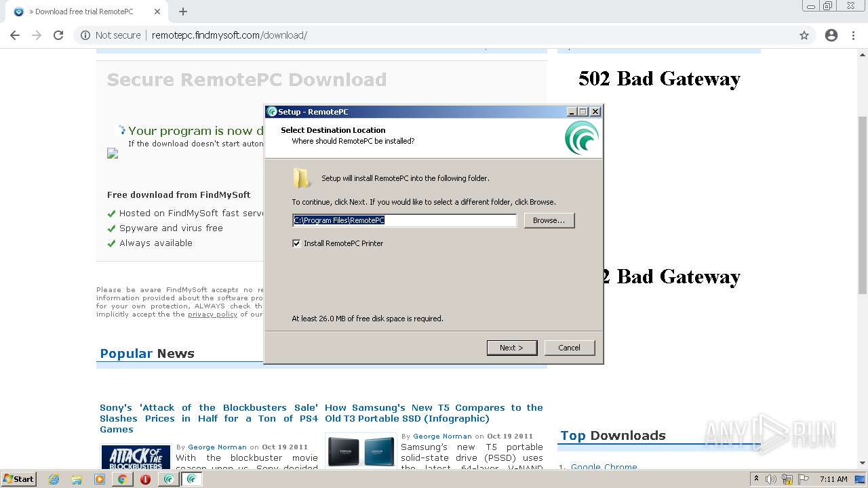Viewport: 868px width, 488px height.
Task: Click the 'Secure RemotePC Download' heading
Action: click(247, 80)
